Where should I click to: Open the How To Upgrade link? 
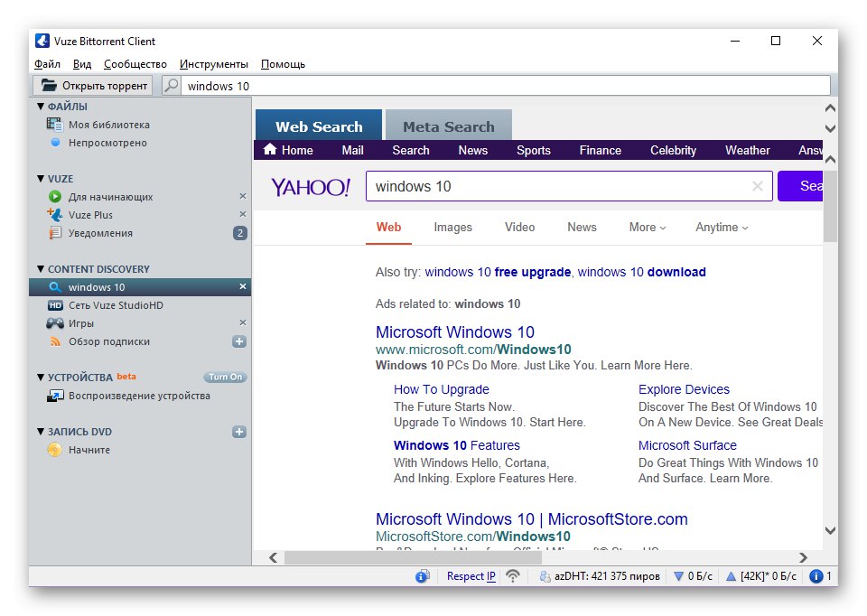[442, 389]
